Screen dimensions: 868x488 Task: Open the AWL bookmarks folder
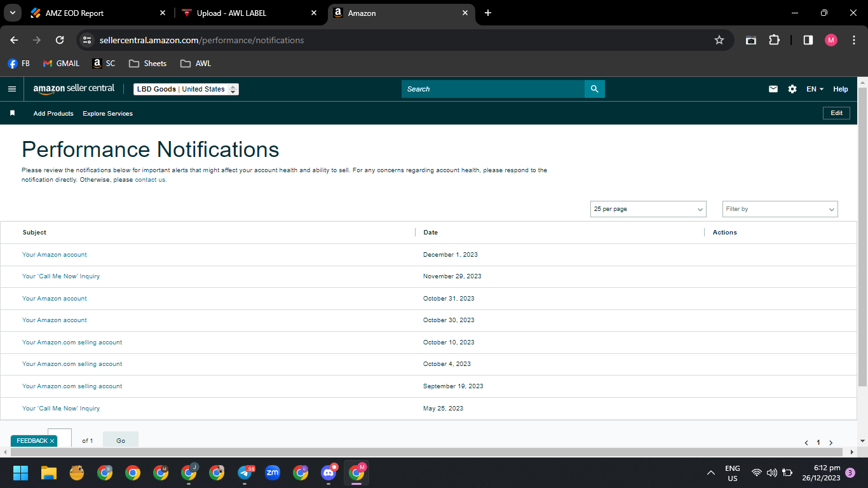[196, 64]
